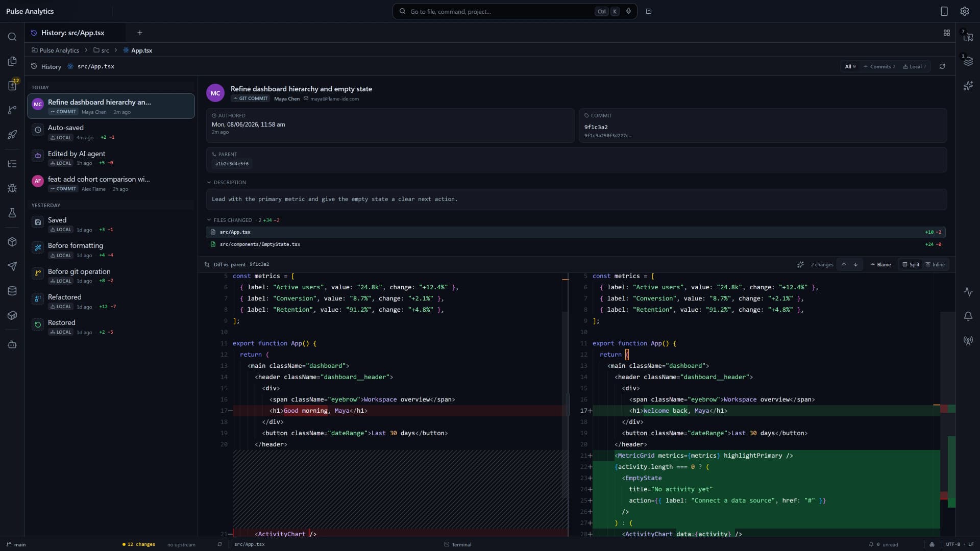Open src/components/EmptyState.tsx changed file
Viewport: 980px width, 551px height.
point(576,244)
